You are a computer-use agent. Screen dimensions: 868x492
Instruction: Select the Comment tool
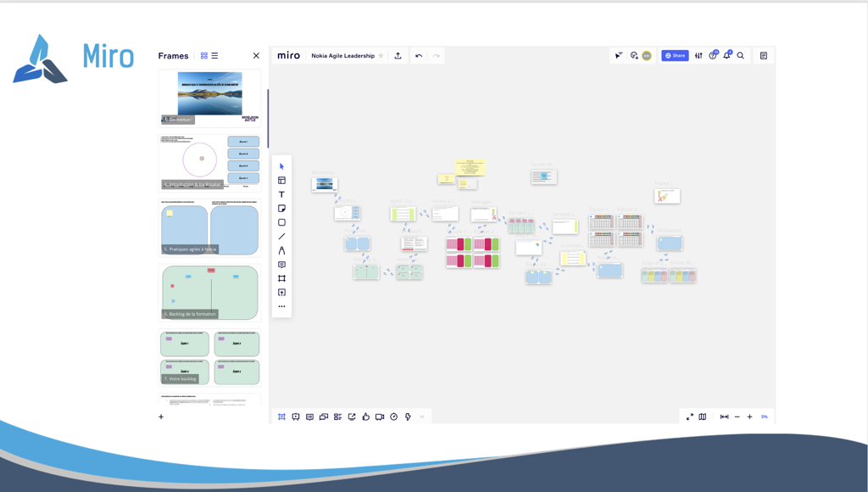tap(281, 265)
